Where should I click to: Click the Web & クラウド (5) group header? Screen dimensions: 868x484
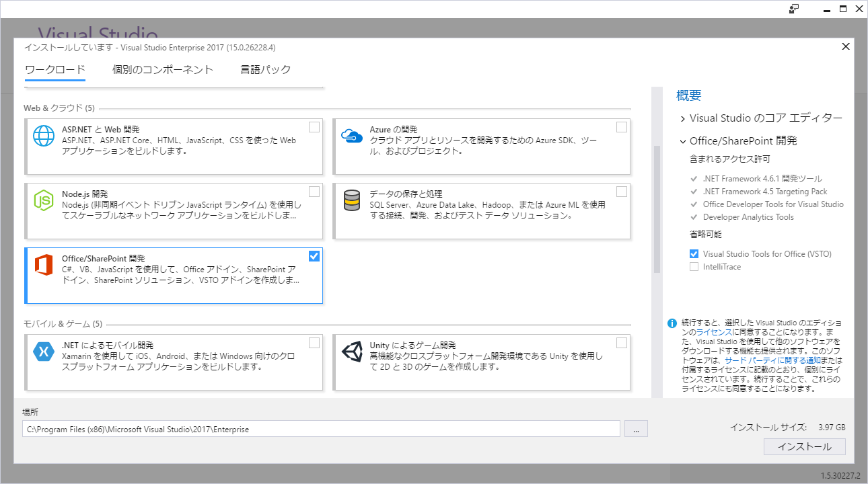point(59,108)
